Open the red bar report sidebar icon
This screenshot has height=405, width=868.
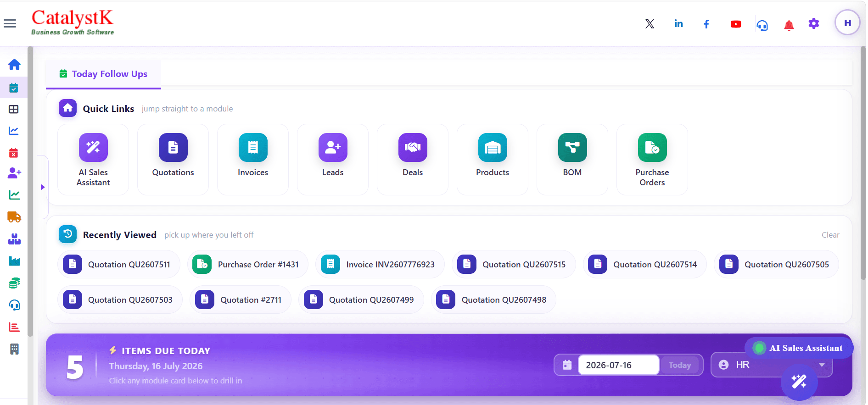tap(14, 327)
